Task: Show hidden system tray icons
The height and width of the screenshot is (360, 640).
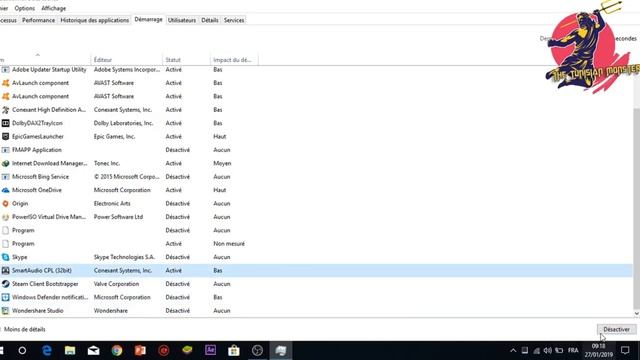Action: [x=513, y=351]
